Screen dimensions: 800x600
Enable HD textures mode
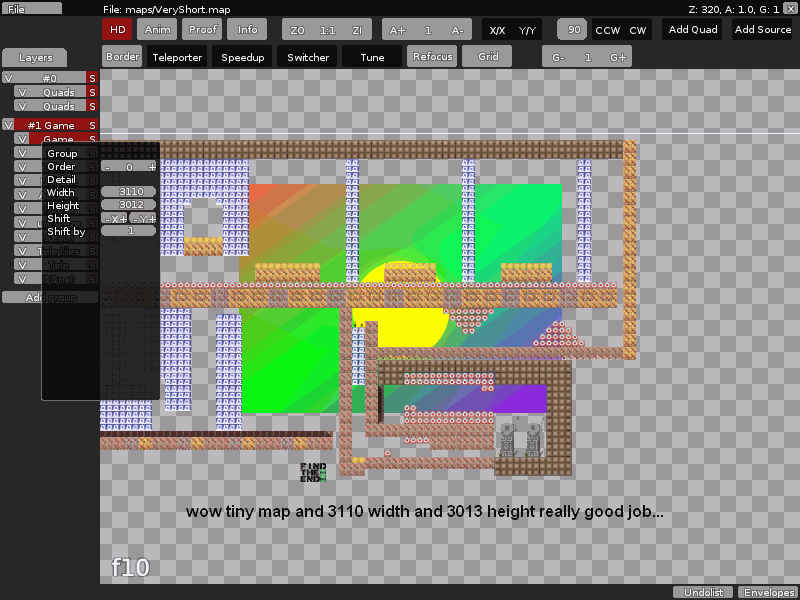click(x=117, y=29)
